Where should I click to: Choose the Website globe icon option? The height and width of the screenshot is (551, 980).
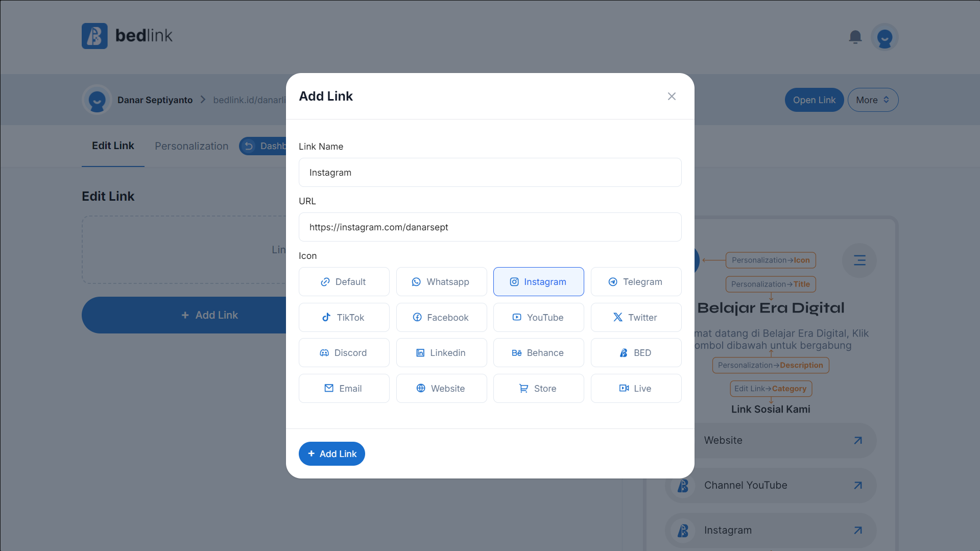tap(441, 388)
